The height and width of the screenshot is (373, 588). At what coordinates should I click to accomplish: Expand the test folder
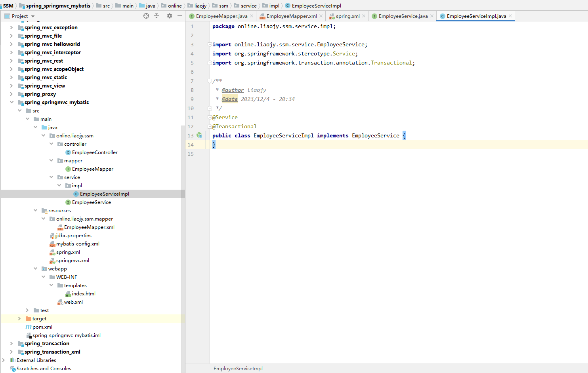[27, 310]
